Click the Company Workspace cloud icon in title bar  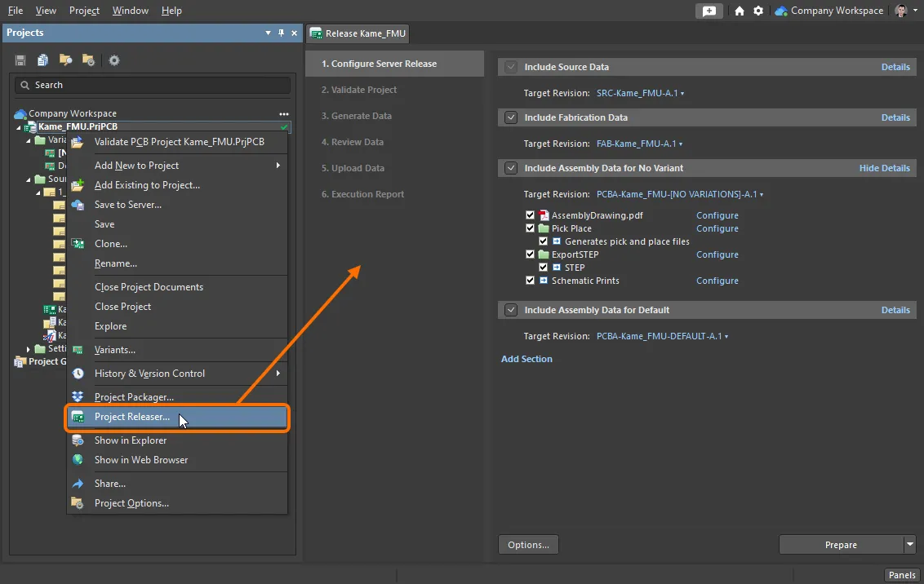781,11
